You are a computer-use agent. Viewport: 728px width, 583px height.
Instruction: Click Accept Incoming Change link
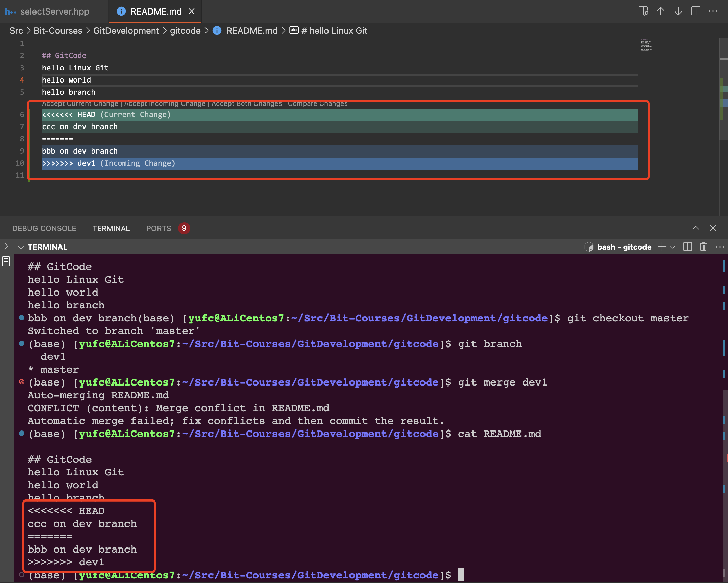click(165, 103)
